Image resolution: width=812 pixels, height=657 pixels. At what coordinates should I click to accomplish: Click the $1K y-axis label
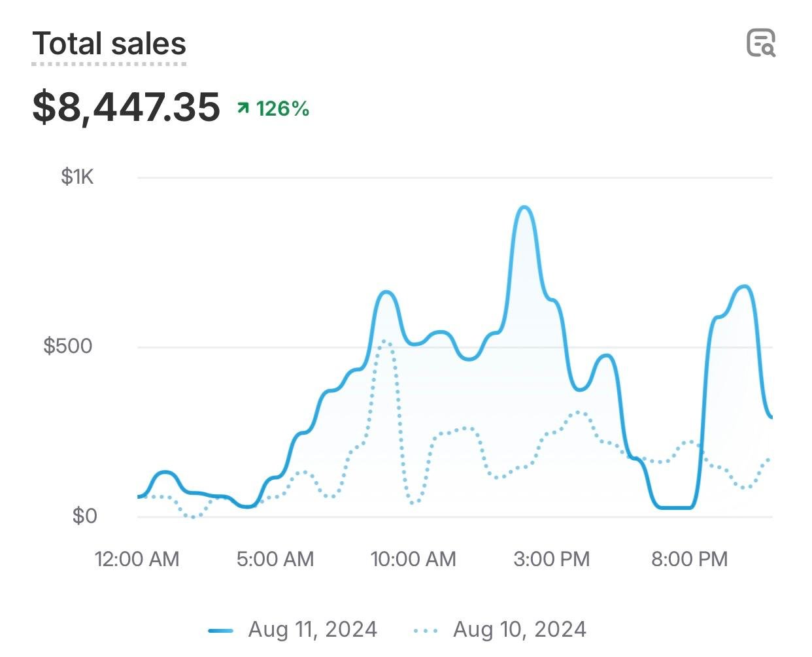(x=77, y=177)
